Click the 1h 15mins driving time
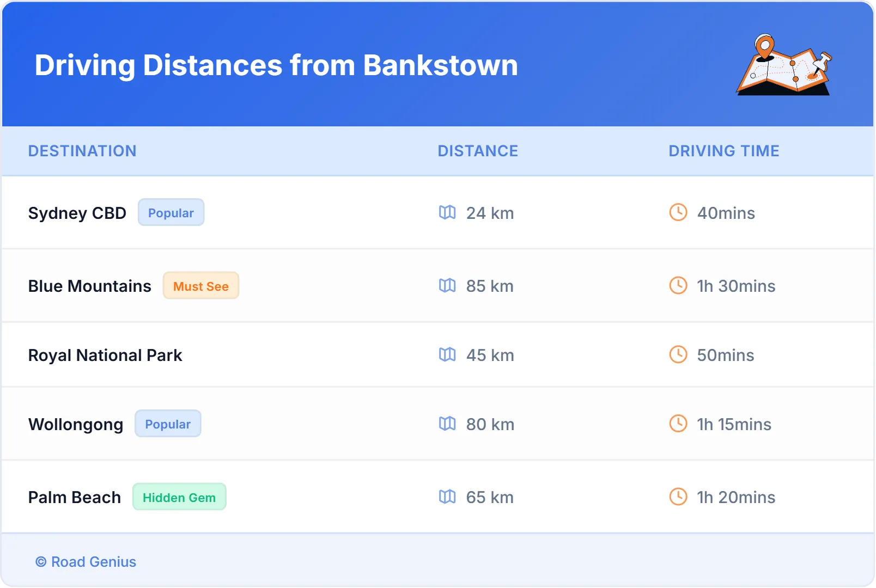Screen dimensions: 876x588 coord(734,424)
